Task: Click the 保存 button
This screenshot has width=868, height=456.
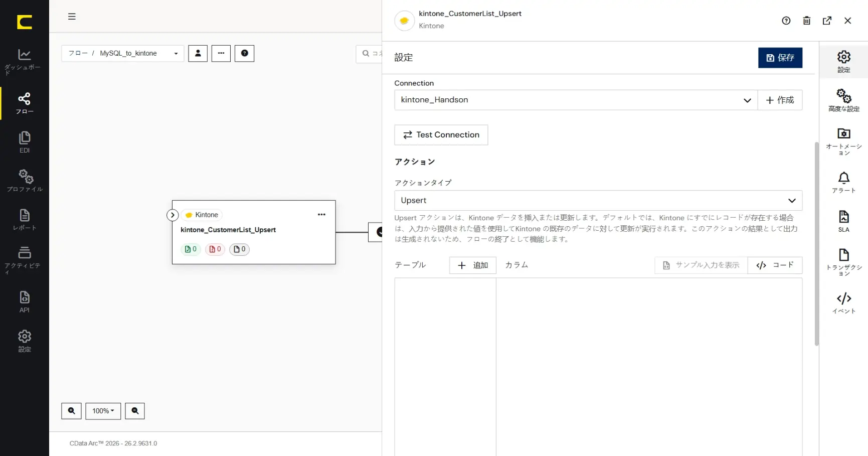Action: point(780,58)
